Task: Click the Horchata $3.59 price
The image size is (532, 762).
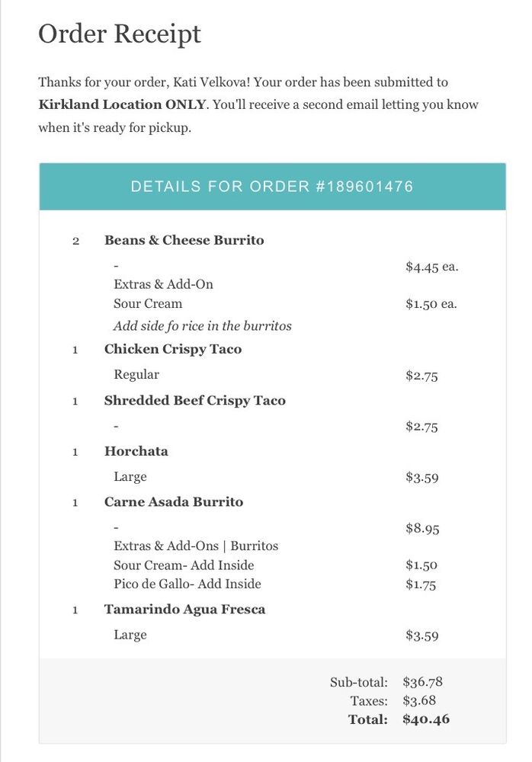Action: pyautogui.click(x=421, y=478)
